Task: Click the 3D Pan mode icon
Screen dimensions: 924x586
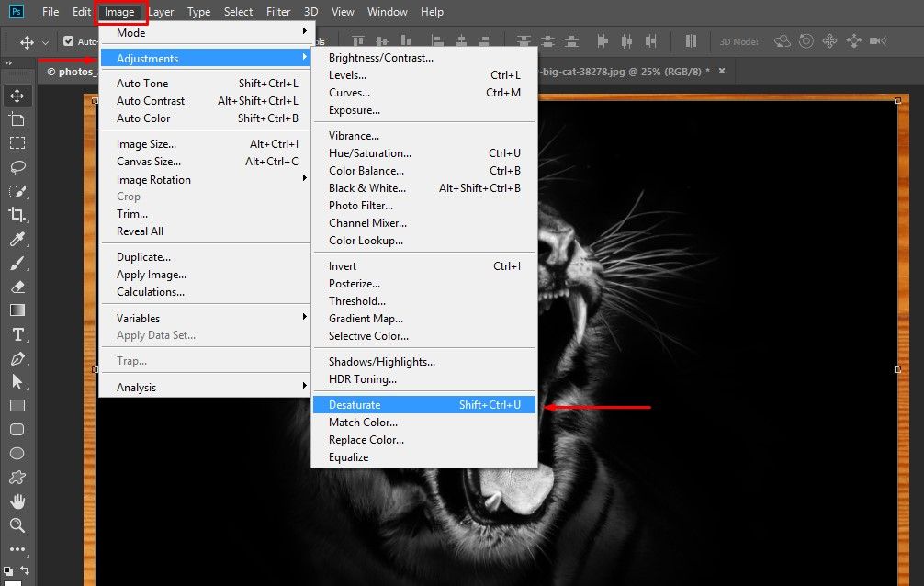Action: coord(829,40)
